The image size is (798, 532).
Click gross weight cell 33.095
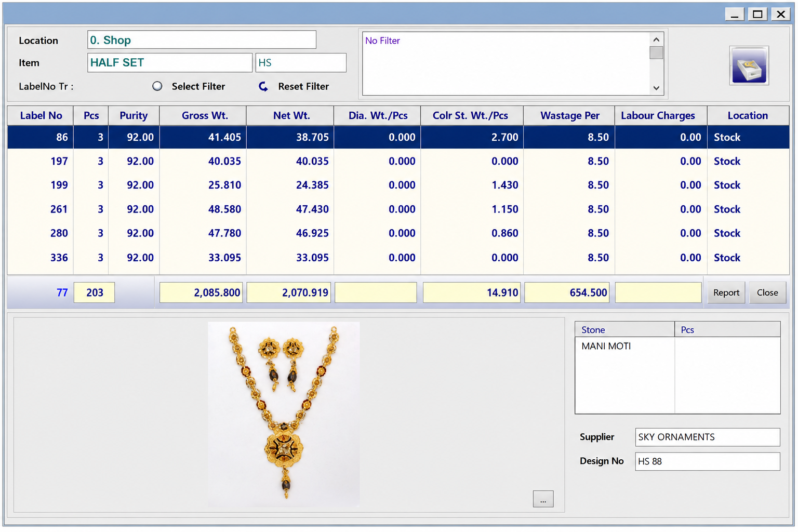pos(203,258)
